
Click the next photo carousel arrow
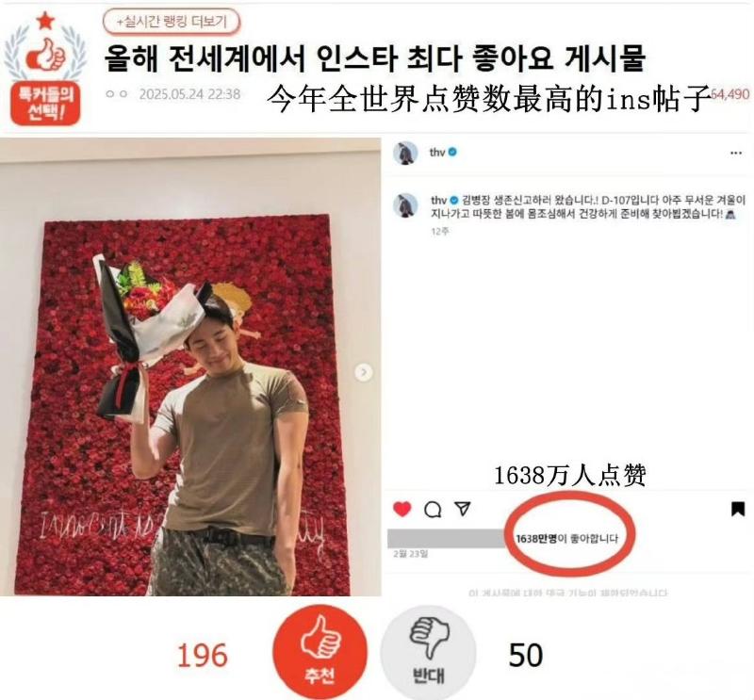364,372
